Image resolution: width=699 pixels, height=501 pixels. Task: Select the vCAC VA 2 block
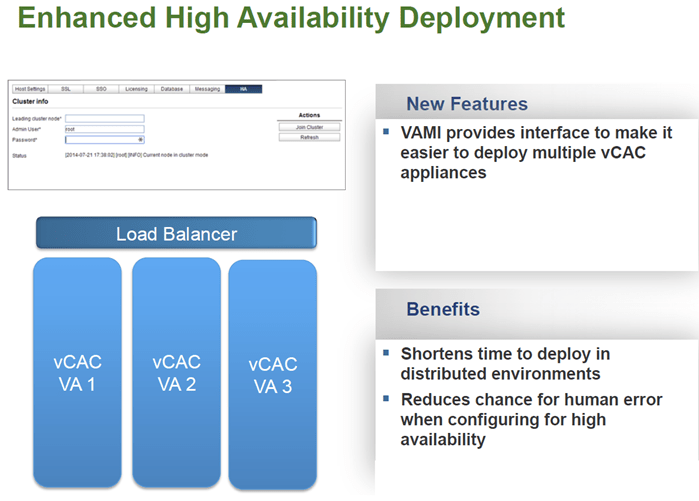pos(176,372)
